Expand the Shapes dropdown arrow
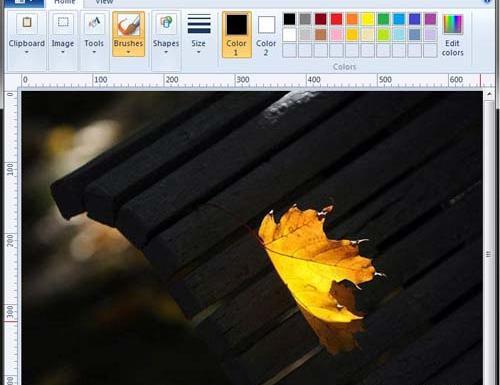 tap(166, 52)
